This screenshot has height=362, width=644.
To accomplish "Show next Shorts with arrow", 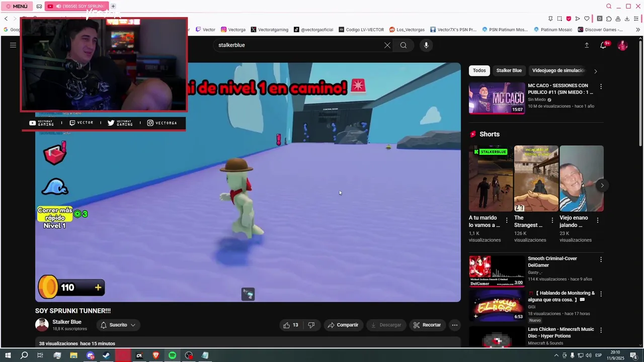I will tap(602, 186).
